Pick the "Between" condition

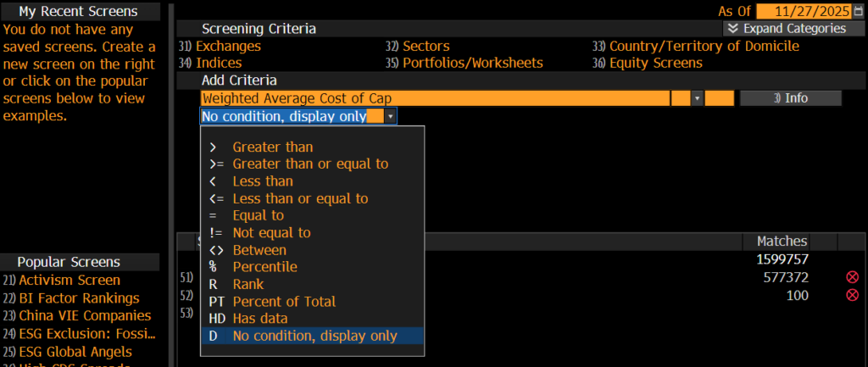point(259,250)
